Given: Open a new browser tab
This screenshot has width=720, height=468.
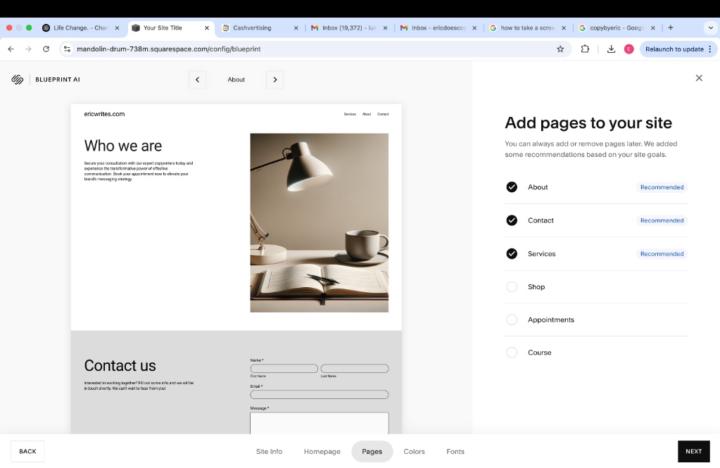Looking at the screenshot, I should (x=670, y=27).
